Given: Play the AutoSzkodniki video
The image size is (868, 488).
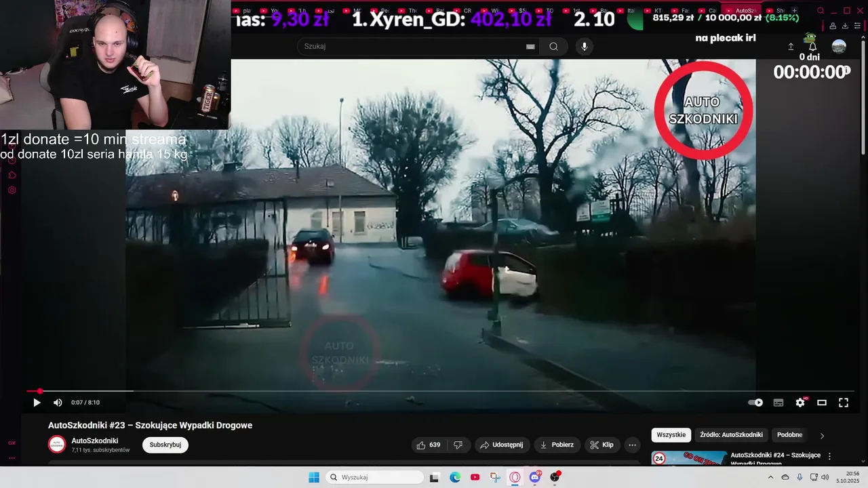Looking at the screenshot, I should tap(37, 403).
